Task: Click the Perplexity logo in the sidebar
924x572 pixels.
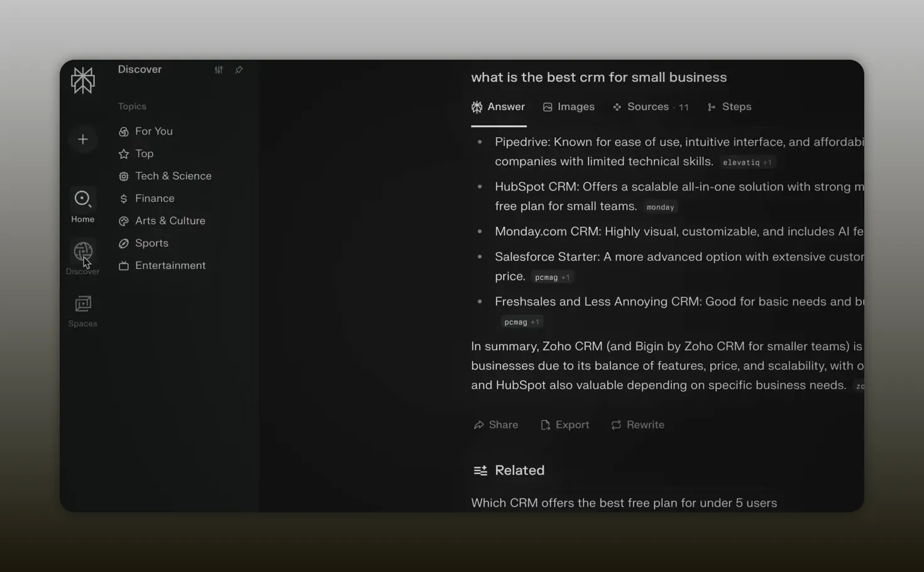Action: click(x=82, y=80)
